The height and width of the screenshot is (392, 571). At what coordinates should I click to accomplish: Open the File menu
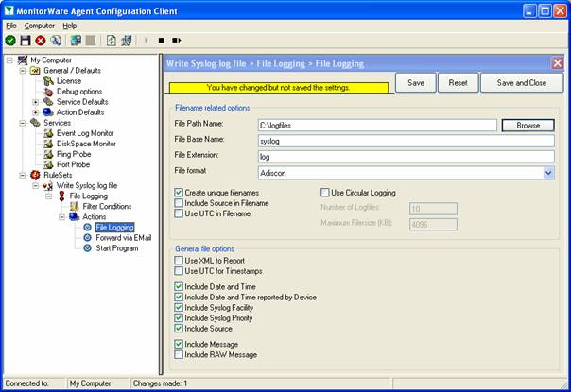coord(11,26)
